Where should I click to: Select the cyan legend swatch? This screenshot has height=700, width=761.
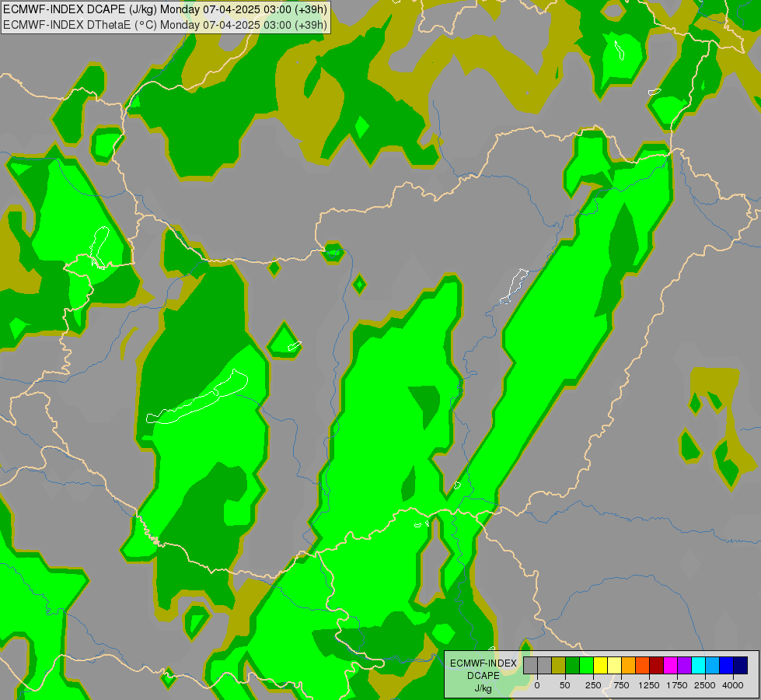[698, 665]
